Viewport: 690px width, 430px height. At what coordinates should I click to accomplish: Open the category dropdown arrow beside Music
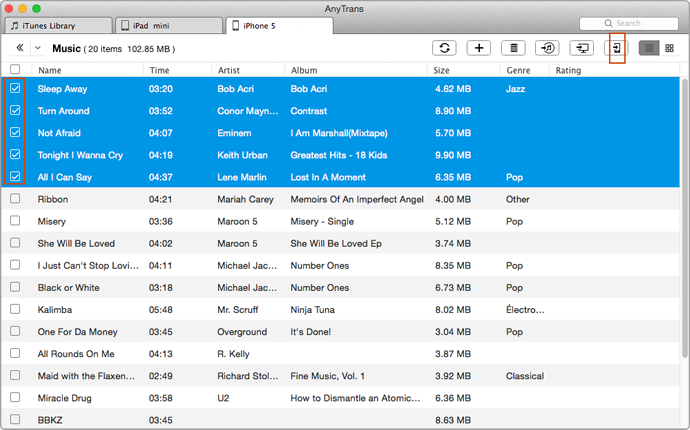click(38, 48)
